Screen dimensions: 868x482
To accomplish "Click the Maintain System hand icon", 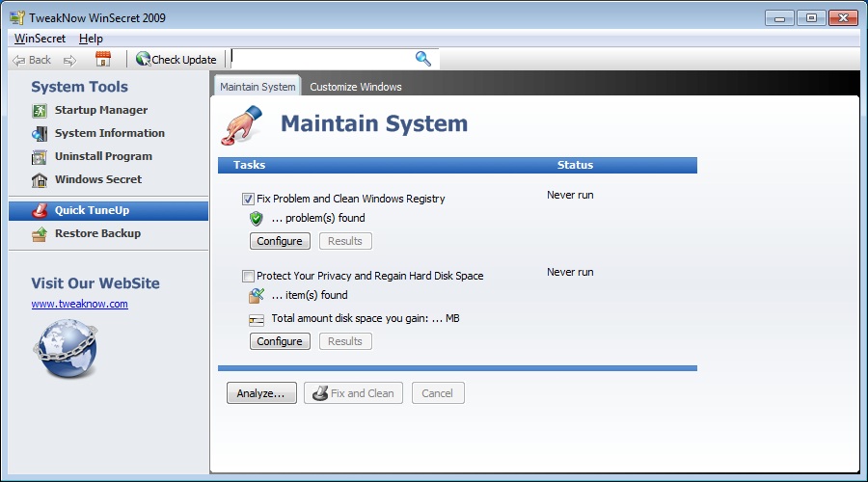I will click(242, 125).
